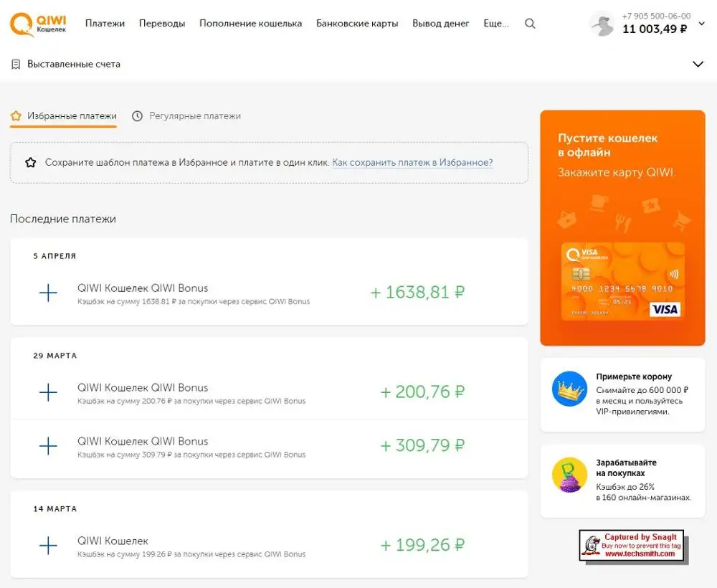
Task: Click the + 1638,81 ₽ amount
Action: (417, 292)
